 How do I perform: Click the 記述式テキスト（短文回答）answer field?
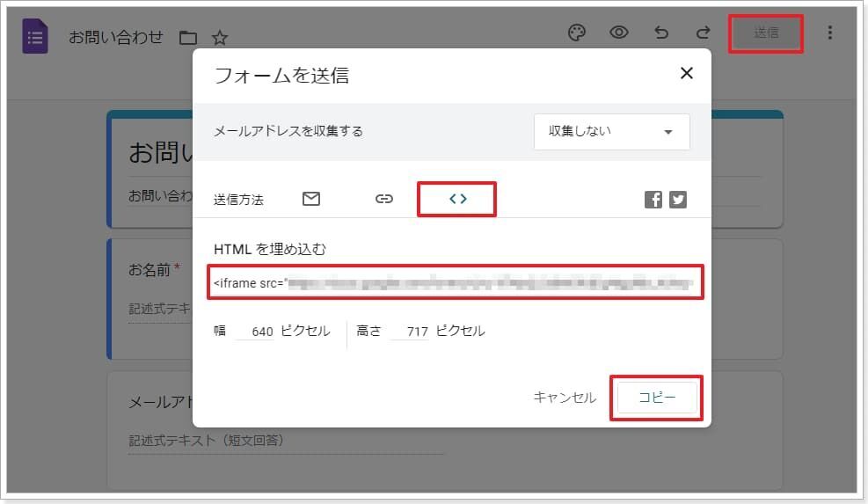[x=285, y=441]
